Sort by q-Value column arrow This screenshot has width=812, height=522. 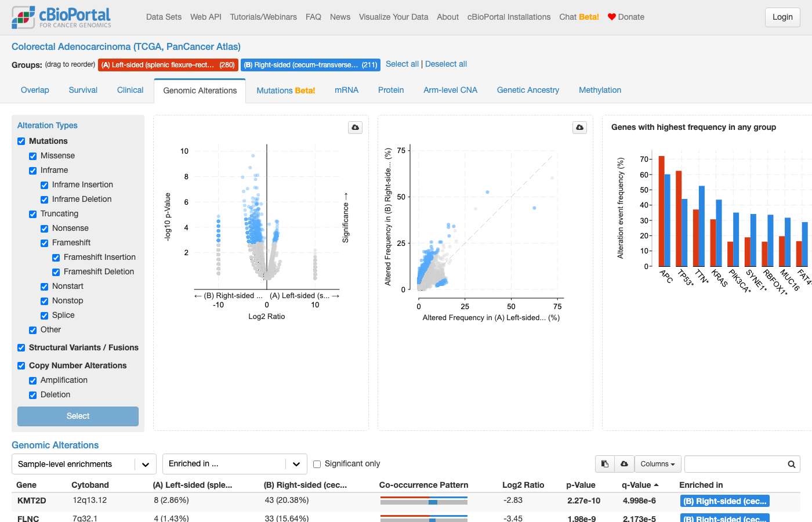coord(656,485)
